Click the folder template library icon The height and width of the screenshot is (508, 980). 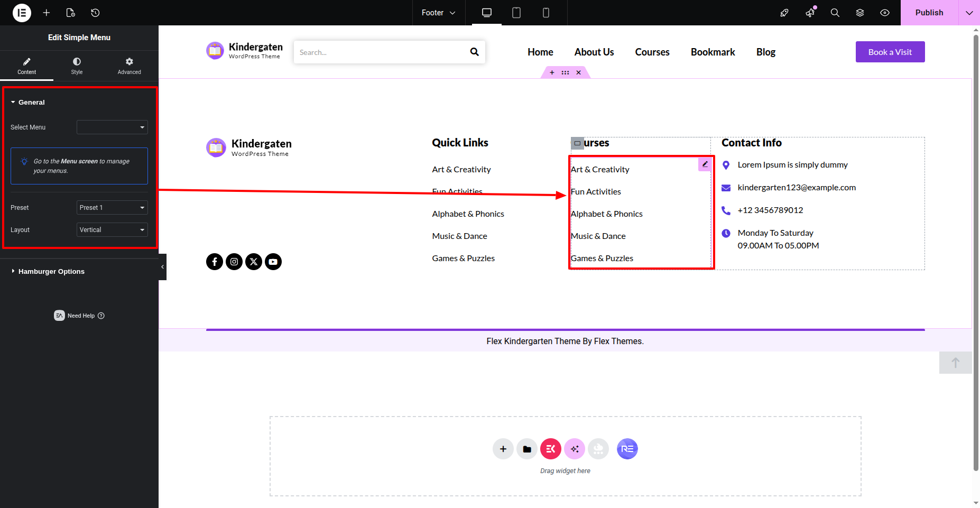(527, 449)
